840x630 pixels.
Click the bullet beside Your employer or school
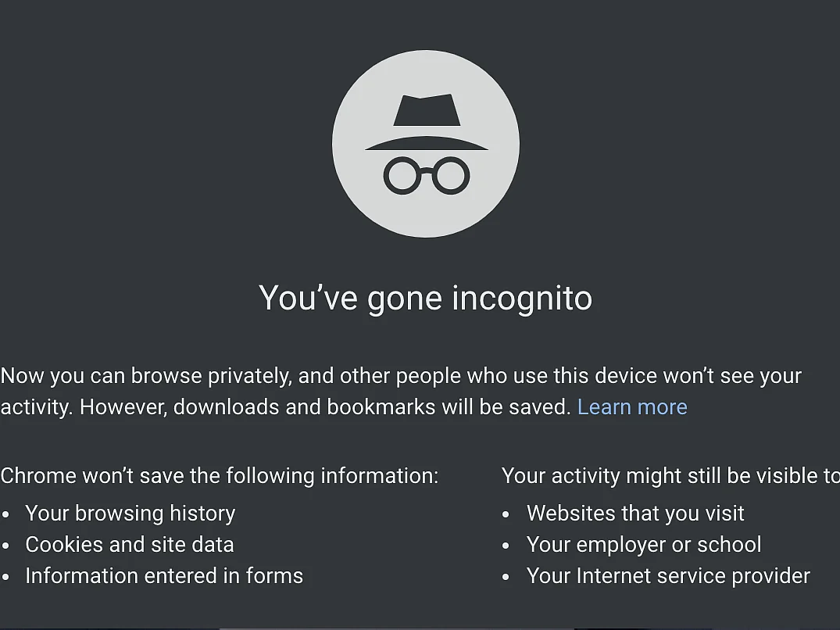[506, 546]
